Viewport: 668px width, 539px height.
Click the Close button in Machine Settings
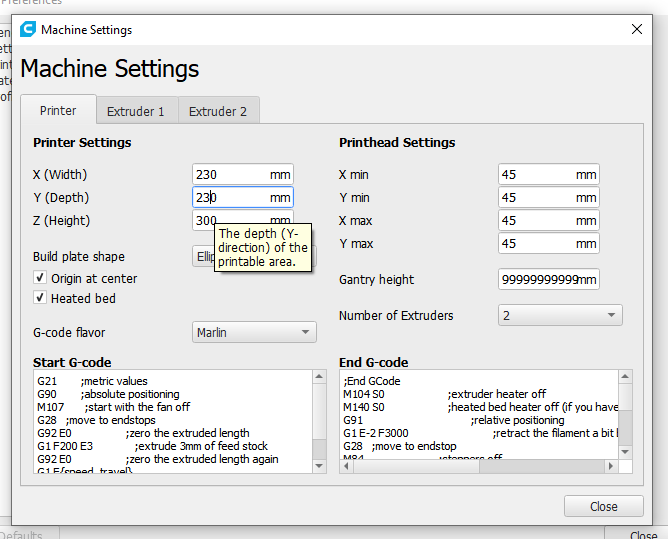coord(604,506)
